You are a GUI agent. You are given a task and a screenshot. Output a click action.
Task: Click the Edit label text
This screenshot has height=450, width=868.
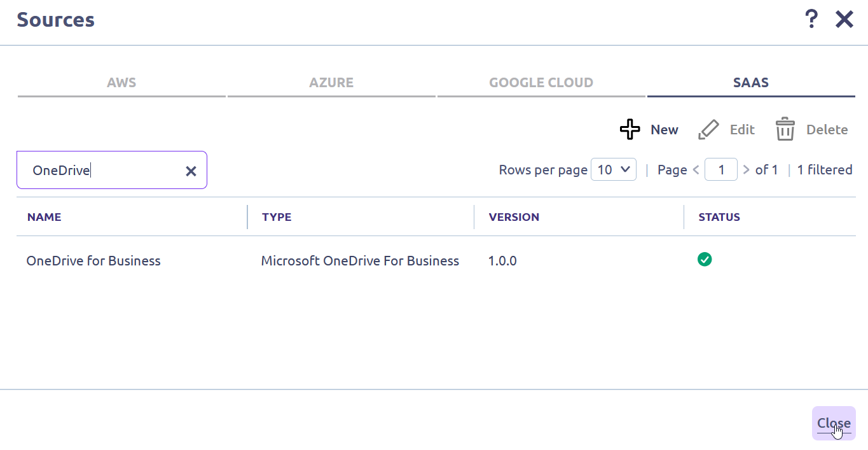(742, 130)
